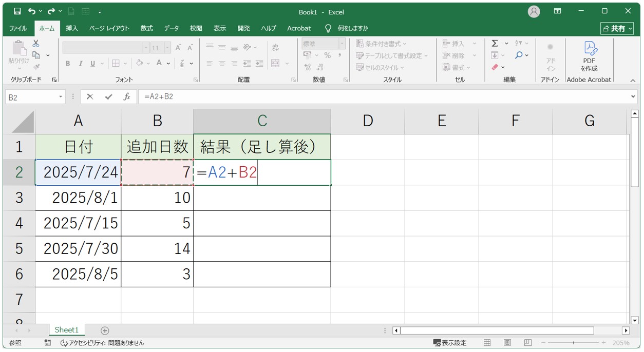Click the user account avatar

[534, 12]
